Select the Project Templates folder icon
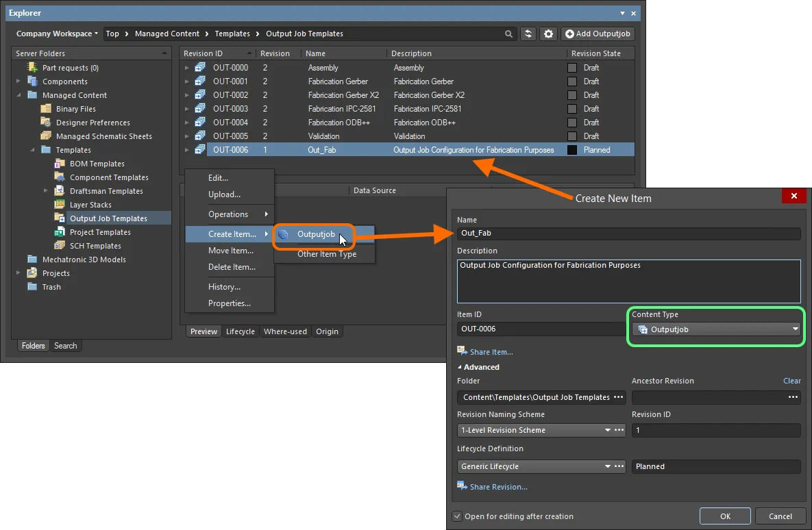812x530 pixels. tap(60, 232)
